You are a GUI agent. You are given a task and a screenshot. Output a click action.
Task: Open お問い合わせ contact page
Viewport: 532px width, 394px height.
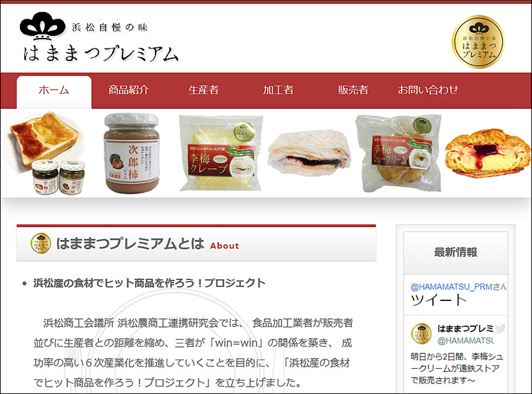tap(428, 90)
